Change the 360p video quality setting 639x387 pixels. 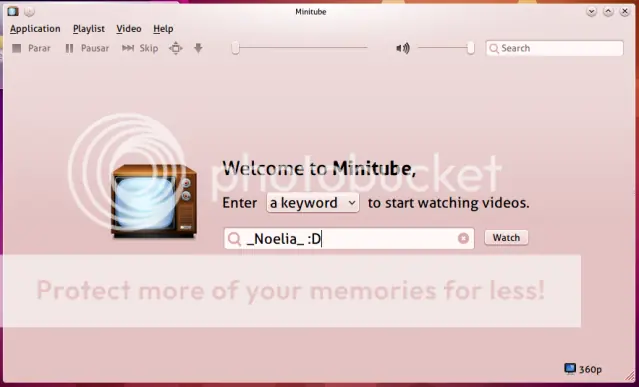point(583,369)
